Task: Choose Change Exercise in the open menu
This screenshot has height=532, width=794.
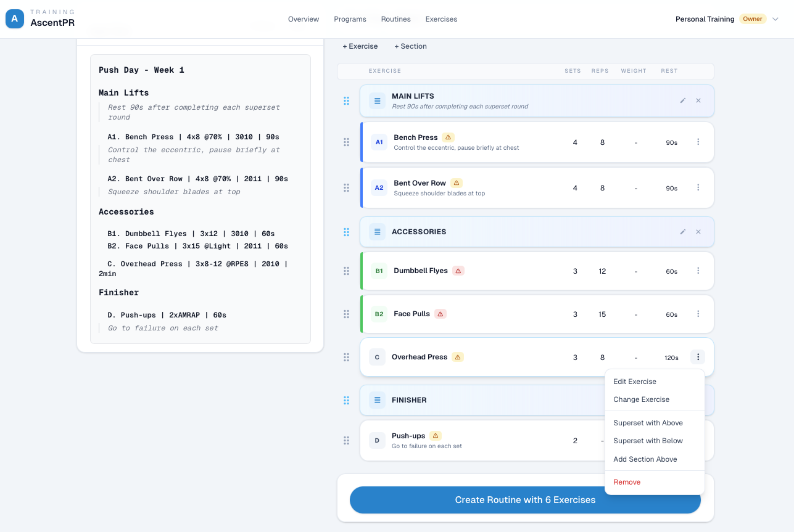Action: [641, 399]
